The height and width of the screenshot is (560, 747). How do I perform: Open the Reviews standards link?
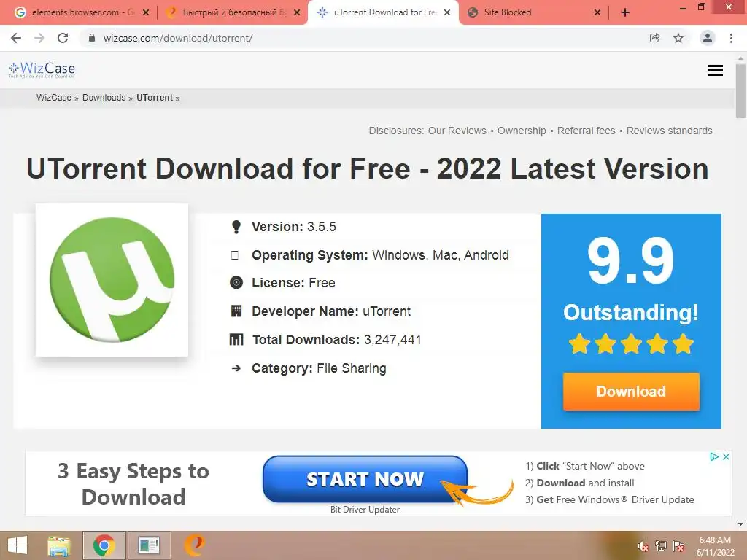tap(670, 131)
